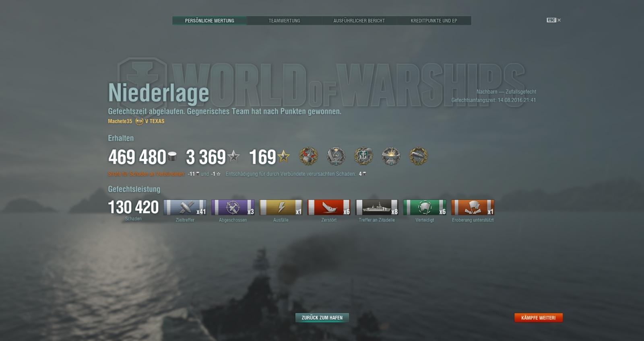The image size is (644, 341).
Task: Close the report with the ESC button
Action: tap(553, 20)
